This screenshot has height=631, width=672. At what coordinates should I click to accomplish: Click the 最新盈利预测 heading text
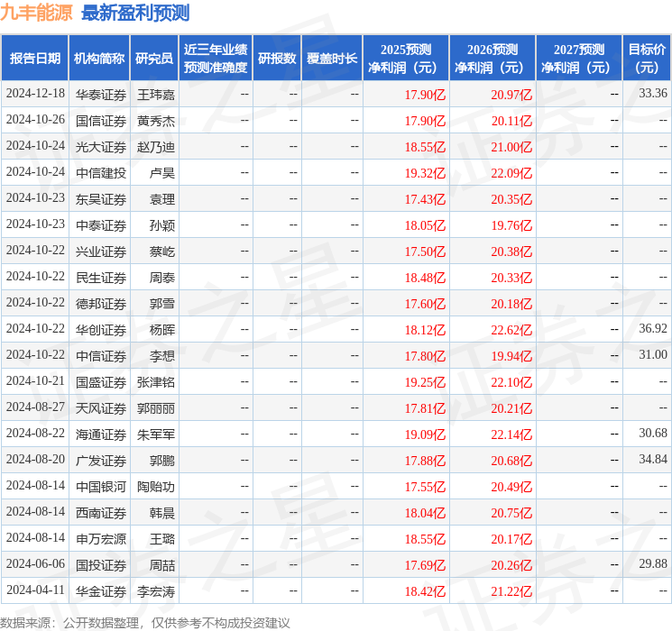coord(135,14)
